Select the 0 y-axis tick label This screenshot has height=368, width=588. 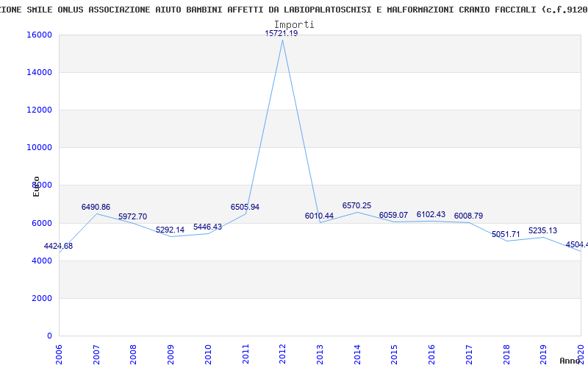click(49, 336)
